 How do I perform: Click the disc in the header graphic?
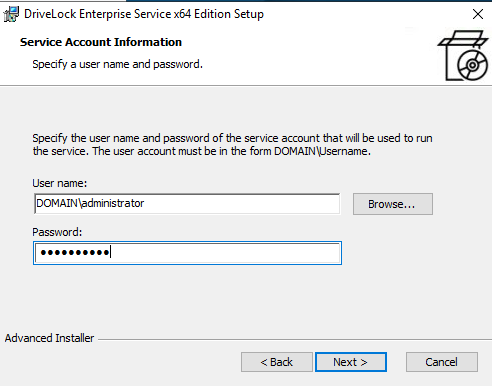tap(472, 65)
